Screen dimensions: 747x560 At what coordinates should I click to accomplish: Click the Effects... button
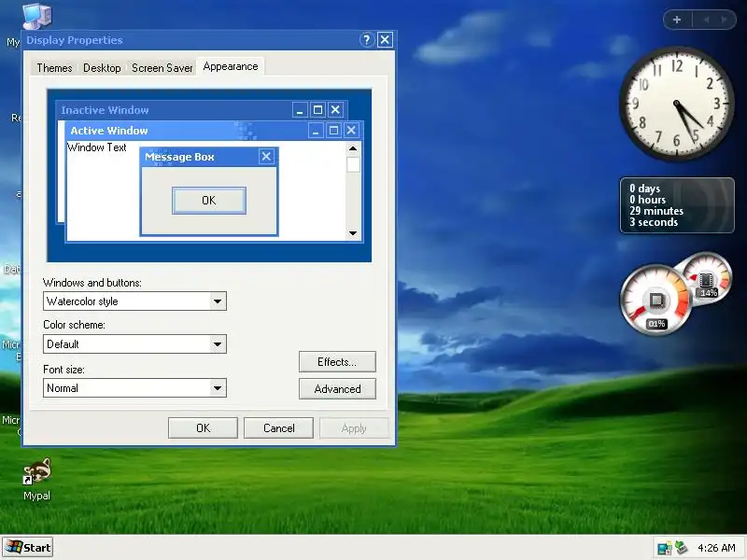pos(337,362)
